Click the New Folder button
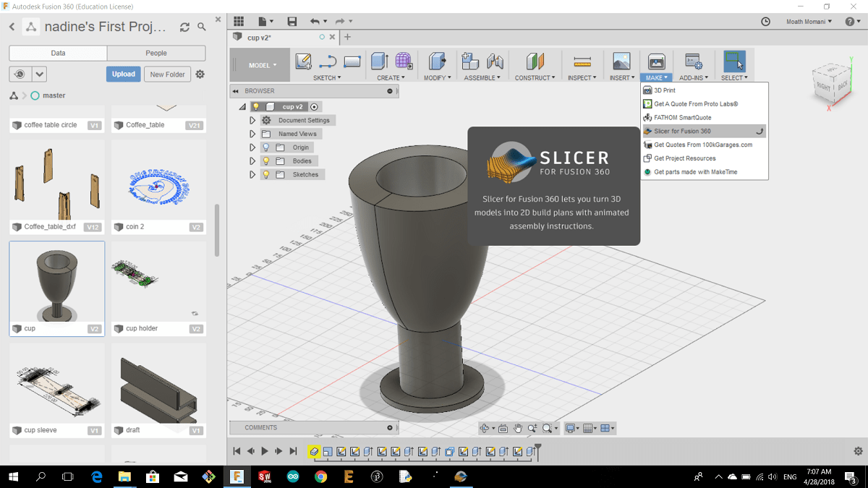868x488 pixels. coord(167,74)
